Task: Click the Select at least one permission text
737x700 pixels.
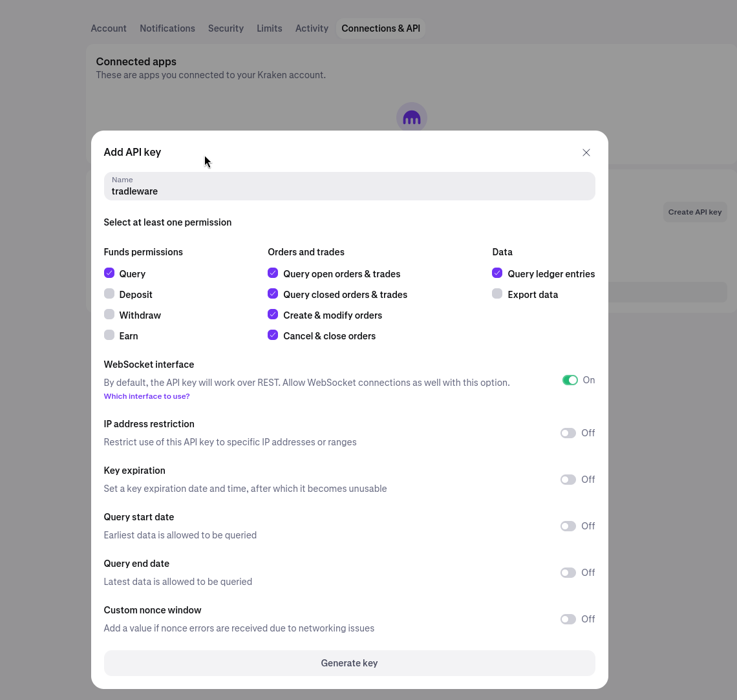Action: point(168,222)
